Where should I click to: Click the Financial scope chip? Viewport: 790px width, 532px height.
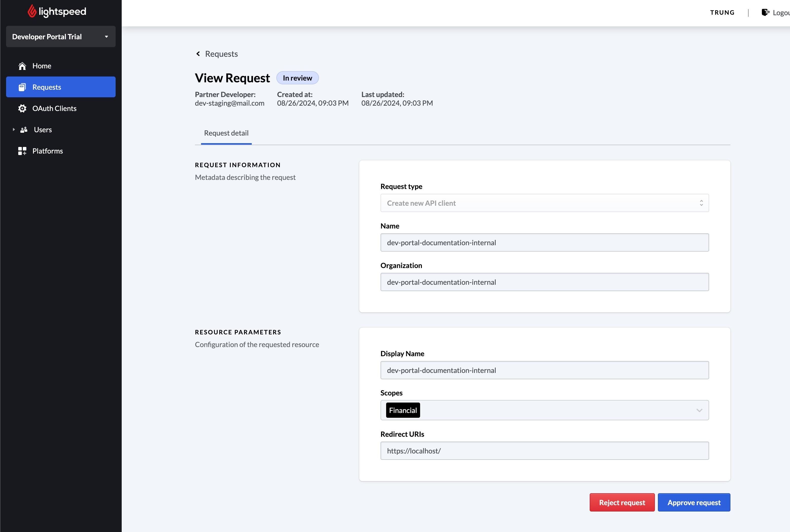coord(403,410)
